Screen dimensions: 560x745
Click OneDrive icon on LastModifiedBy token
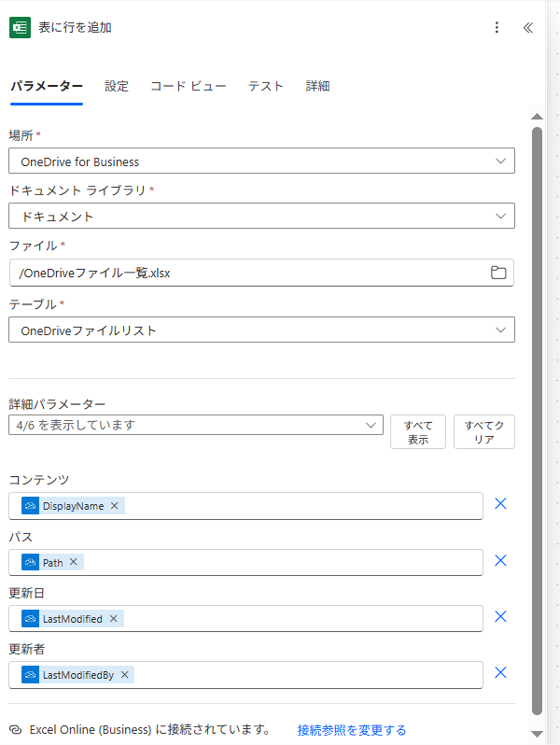coord(31,675)
